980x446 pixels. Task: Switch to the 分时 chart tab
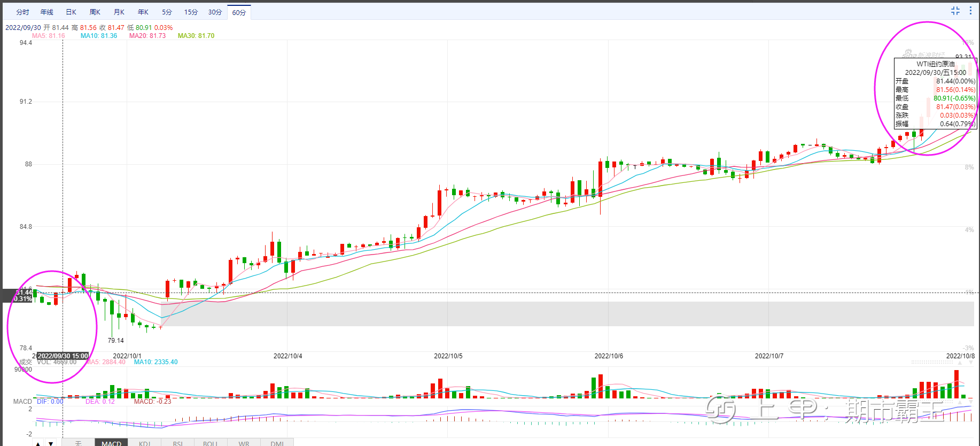22,12
